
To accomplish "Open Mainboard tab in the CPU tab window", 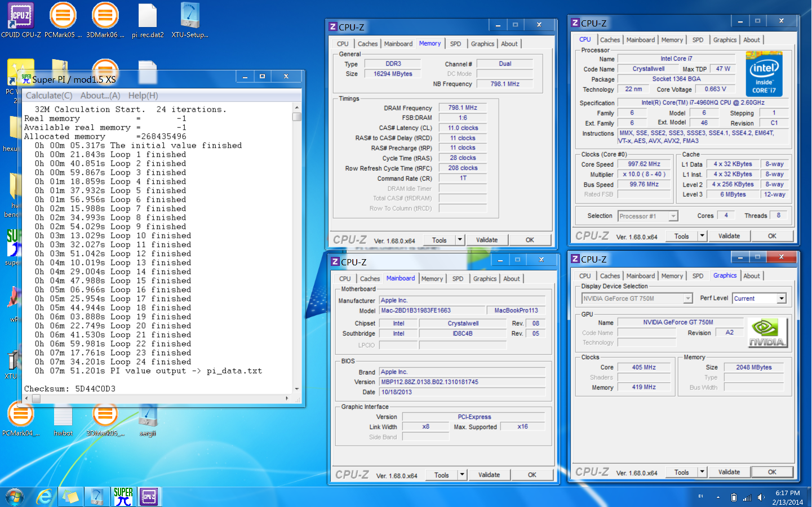I will point(641,40).
